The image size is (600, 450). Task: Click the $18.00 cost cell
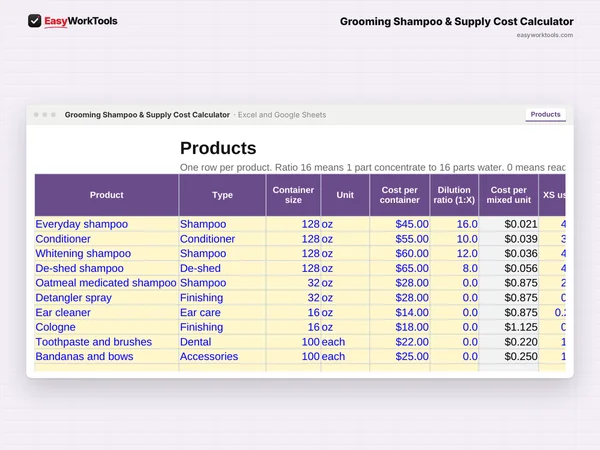399,327
